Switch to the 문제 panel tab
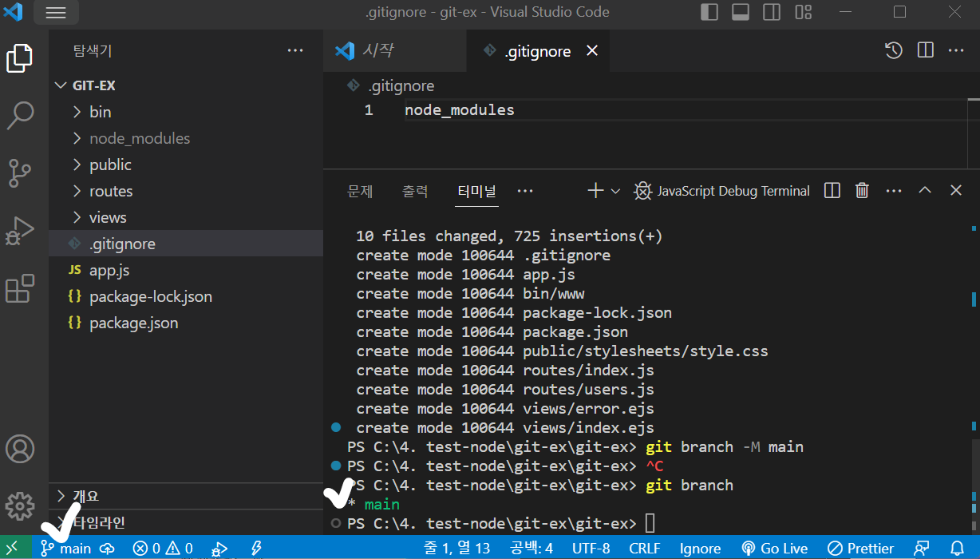This screenshot has height=559, width=980. point(360,191)
